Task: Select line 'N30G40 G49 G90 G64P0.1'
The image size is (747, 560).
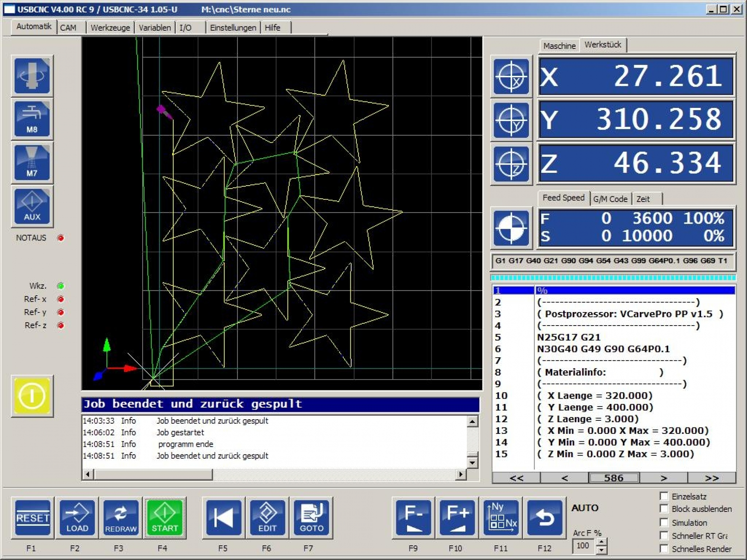Action: [x=614, y=349]
